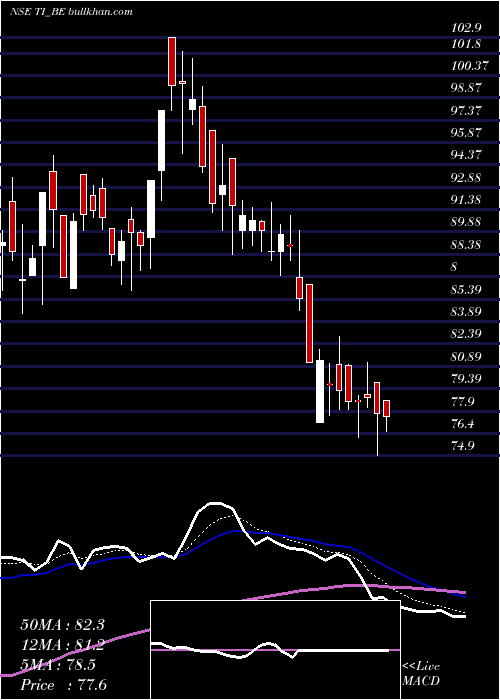Choose the 80.89 axis value

coord(467,357)
